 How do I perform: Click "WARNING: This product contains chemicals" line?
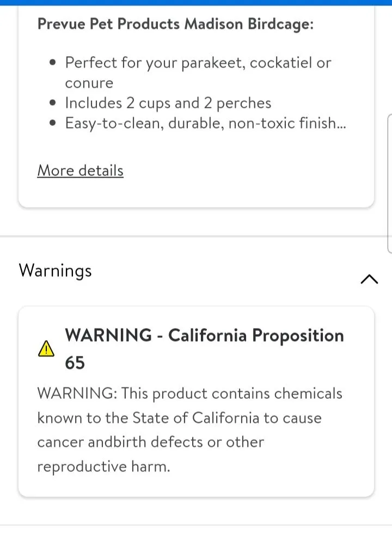point(189,393)
